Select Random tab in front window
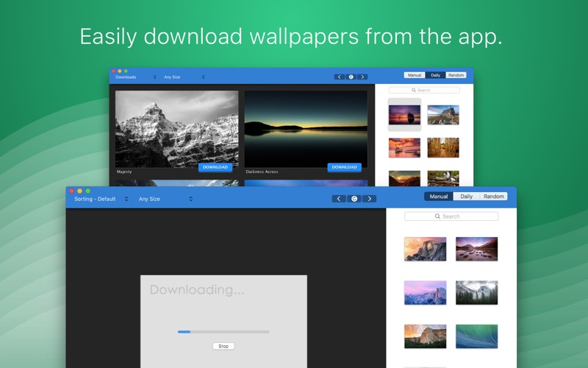 pos(493,197)
